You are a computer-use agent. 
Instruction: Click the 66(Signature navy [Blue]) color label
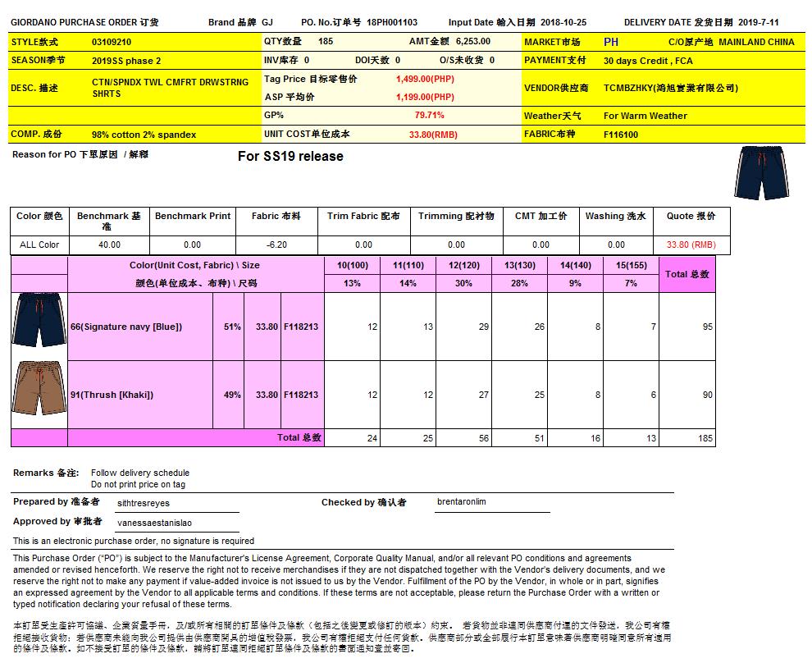point(126,327)
